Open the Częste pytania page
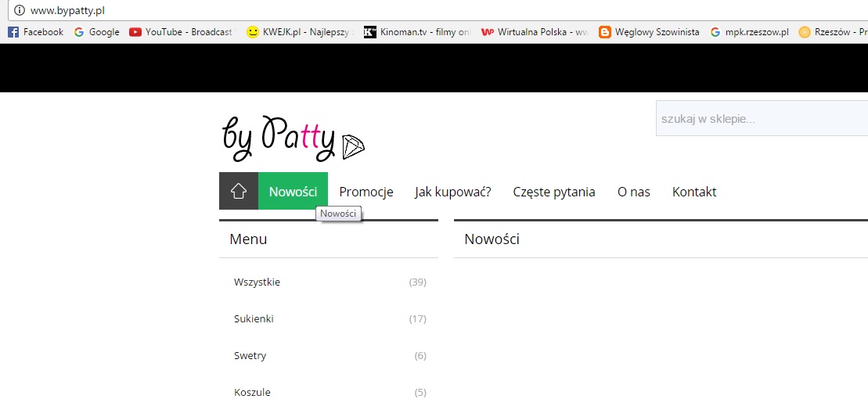The height and width of the screenshot is (417, 868). [554, 192]
